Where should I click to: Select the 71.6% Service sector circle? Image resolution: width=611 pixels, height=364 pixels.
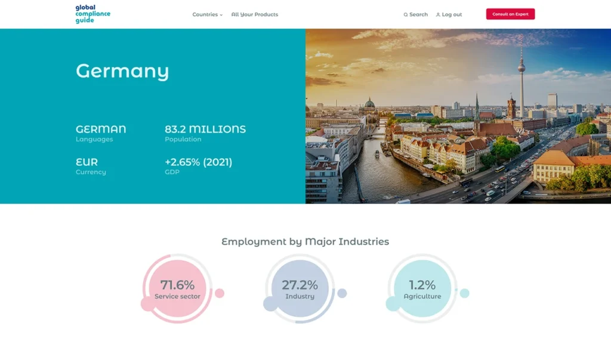[x=177, y=289]
